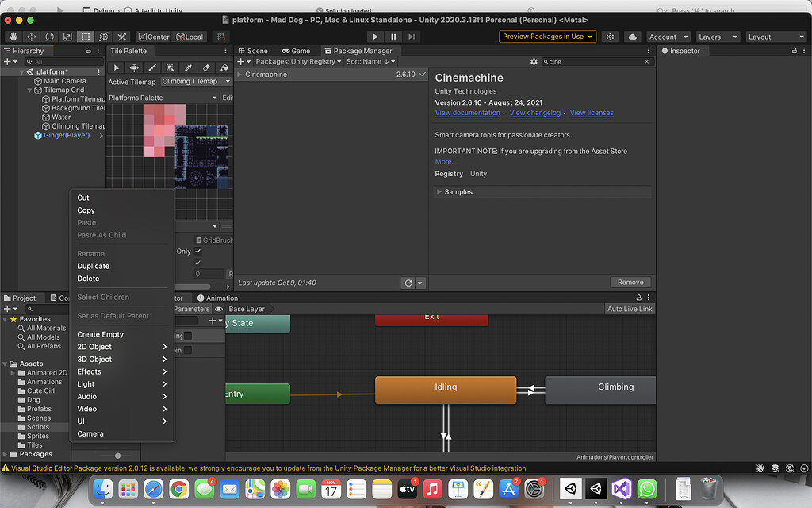Click the Remove button for the Cinemachine package
812x508 pixels.
tap(630, 282)
